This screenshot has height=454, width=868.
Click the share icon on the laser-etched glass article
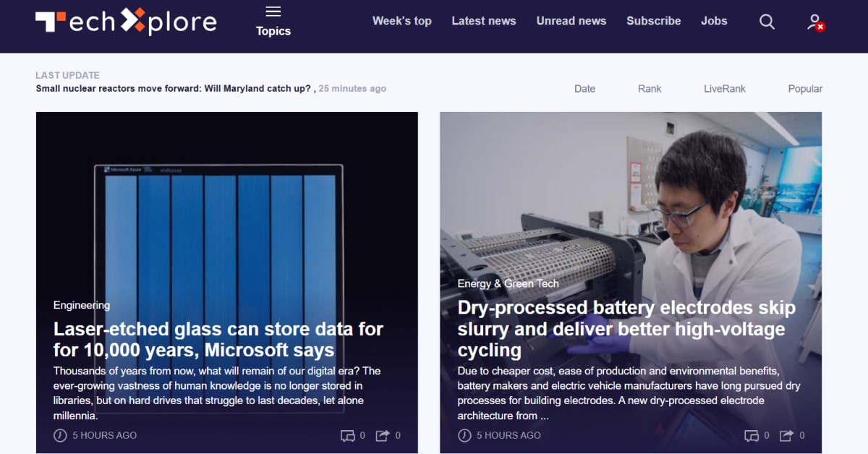(x=383, y=435)
